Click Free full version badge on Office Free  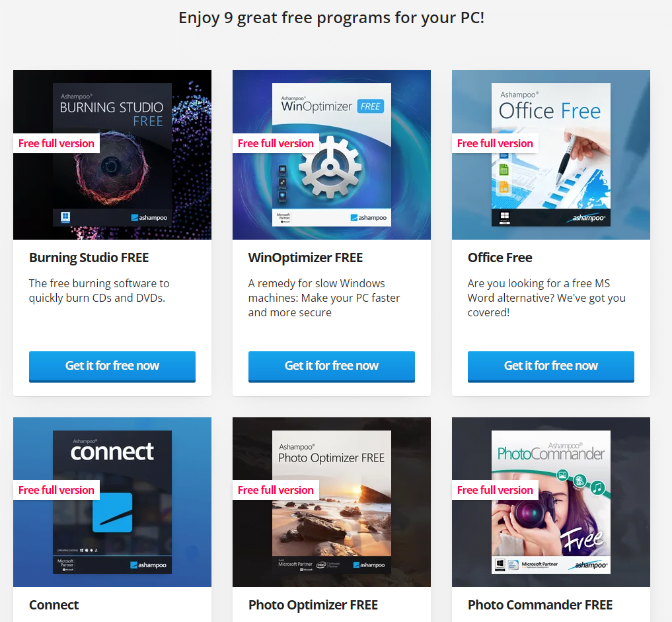pos(496,143)
